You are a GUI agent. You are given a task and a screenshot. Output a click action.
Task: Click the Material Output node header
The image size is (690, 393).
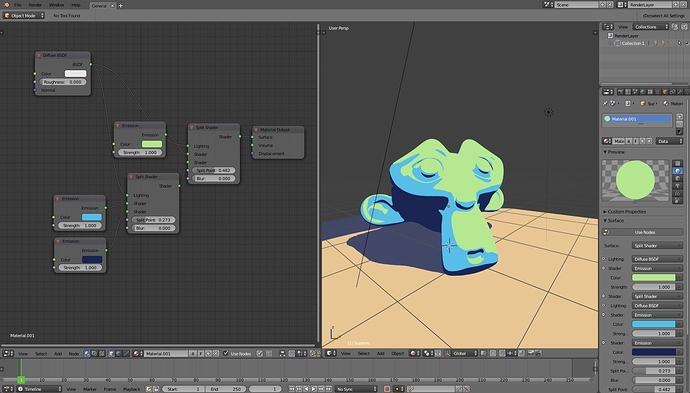pyautogui.click(x=278, y=129)
